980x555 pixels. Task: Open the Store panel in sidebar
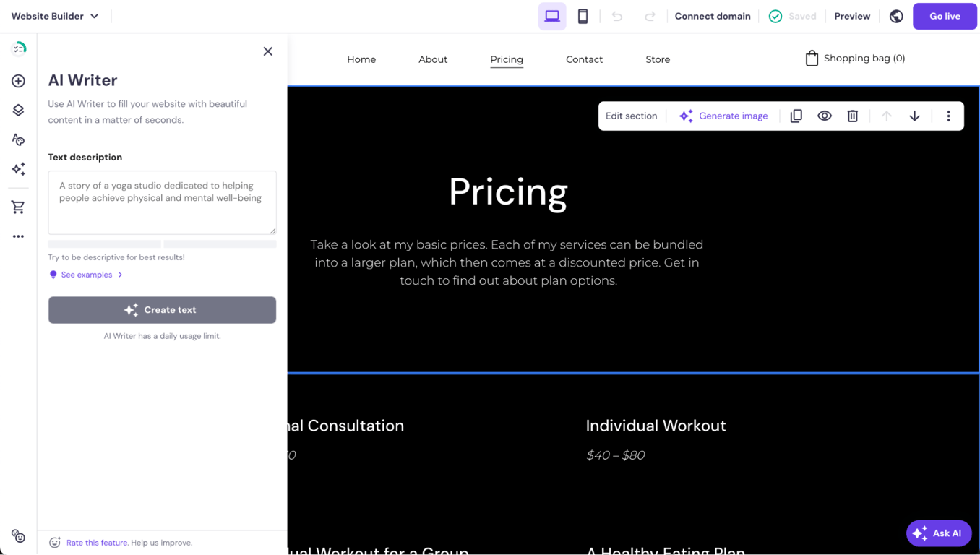coord(17,207)
